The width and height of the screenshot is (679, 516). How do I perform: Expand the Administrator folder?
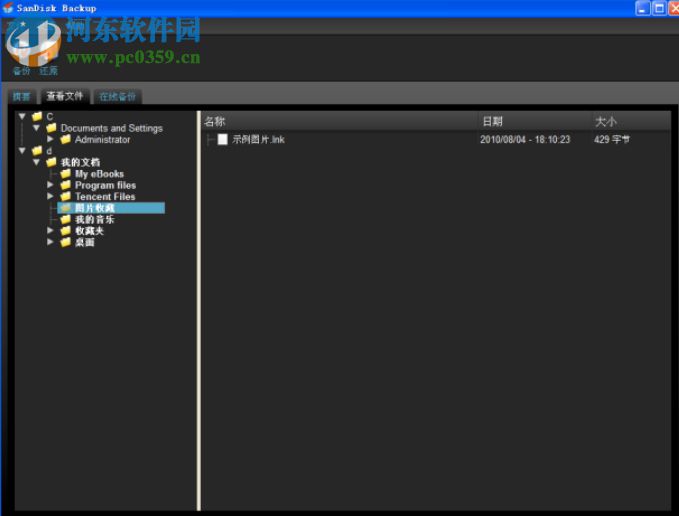pos(50,139)
